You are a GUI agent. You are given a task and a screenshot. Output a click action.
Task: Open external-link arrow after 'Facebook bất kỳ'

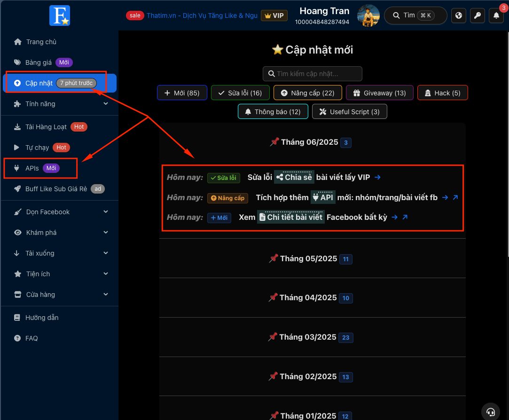405,217
